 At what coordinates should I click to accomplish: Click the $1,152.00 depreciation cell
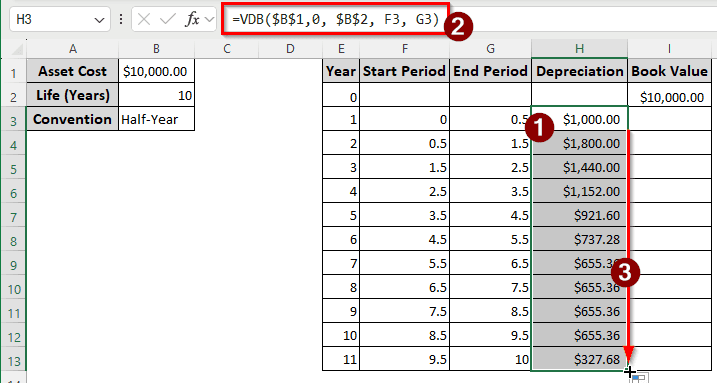click(579, 191)
